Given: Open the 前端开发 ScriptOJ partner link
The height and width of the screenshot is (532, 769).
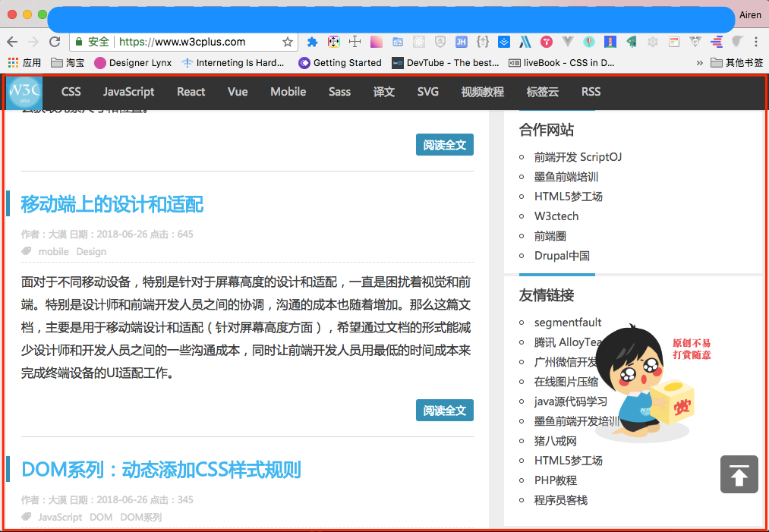Looking at the screenshot, I should pos(578,157).
